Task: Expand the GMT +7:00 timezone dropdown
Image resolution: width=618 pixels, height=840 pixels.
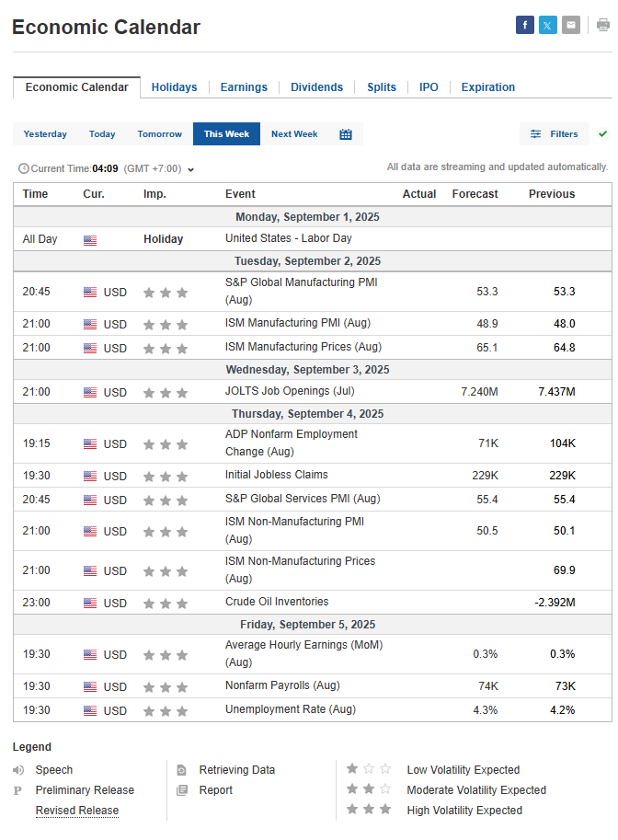Action: (190, 169)
